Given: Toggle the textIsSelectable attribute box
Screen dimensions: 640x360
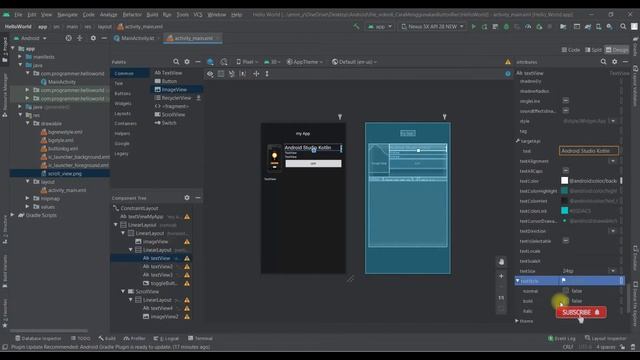Looking at the screenshot, I should [x=566, y=241].
